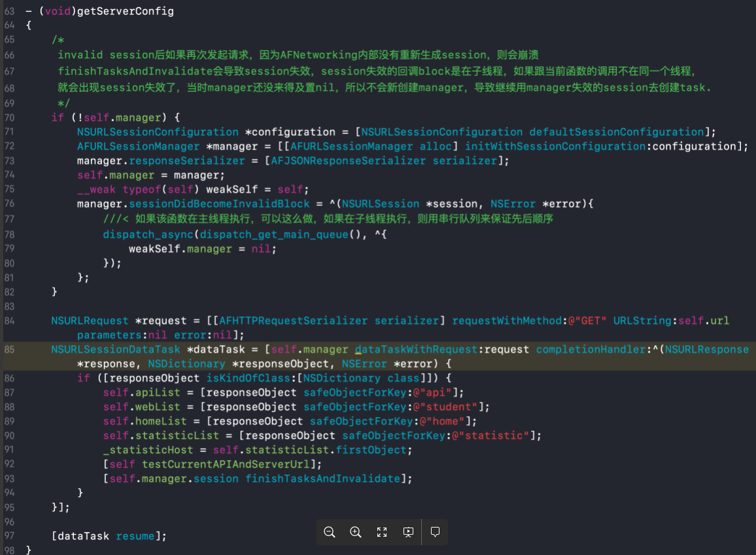Click the zoom out magnifier icon

point(330,532)
